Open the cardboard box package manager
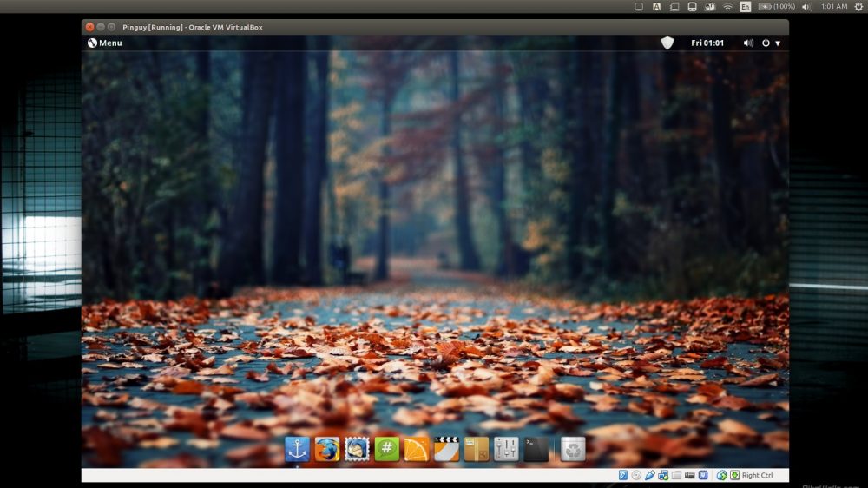The image size is (868, 488). click(x=477, y=449)
